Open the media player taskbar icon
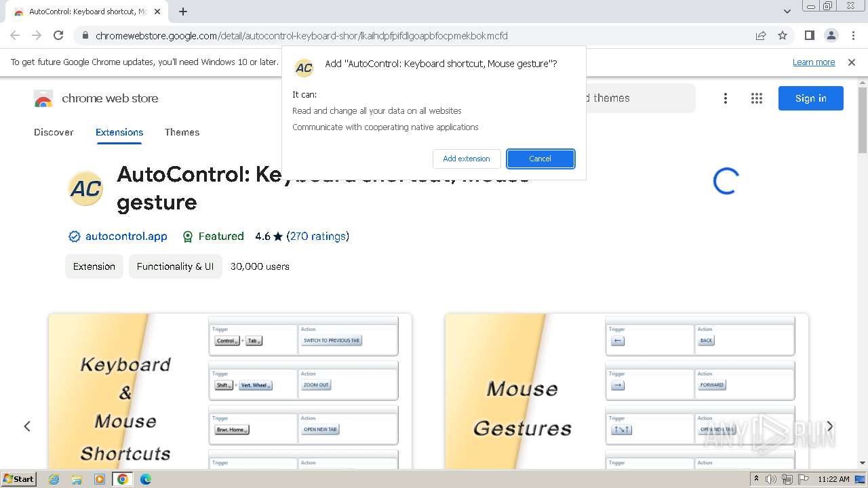 [x=100, y=479]
